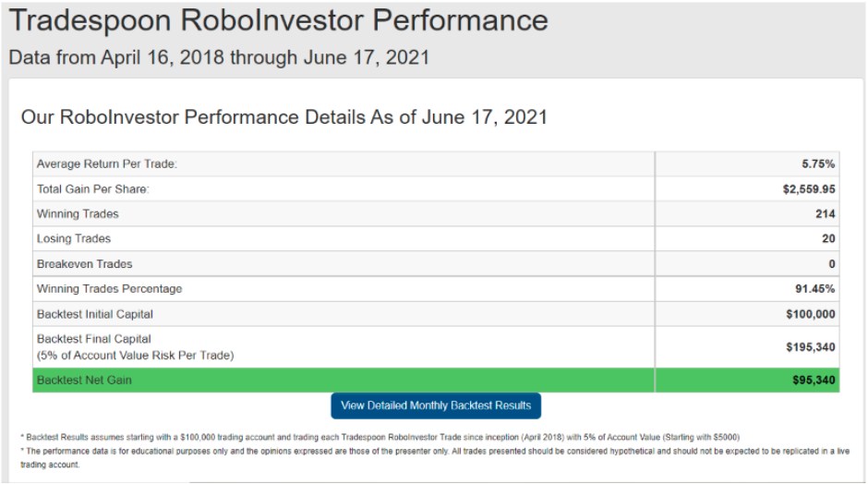
Task: Click View Detailed Monthly Backtest Results button
Action: (436, 405)
